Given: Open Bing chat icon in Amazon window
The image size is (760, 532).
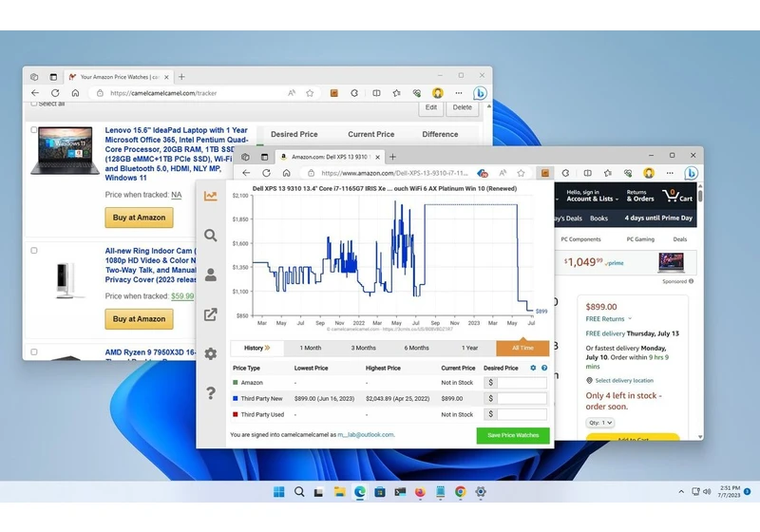Looking at the screenshot, I should 692,173.
